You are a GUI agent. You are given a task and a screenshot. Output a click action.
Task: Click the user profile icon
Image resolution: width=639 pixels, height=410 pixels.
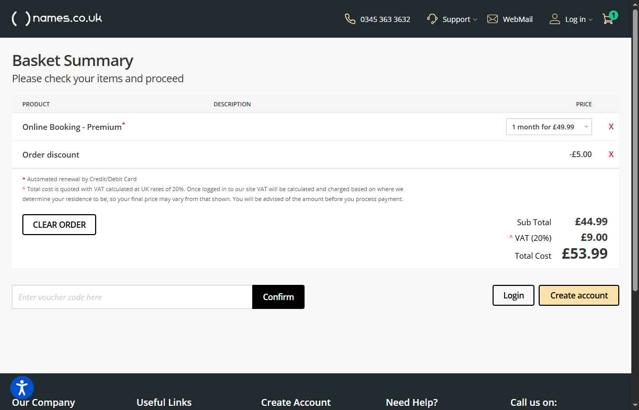555,19
